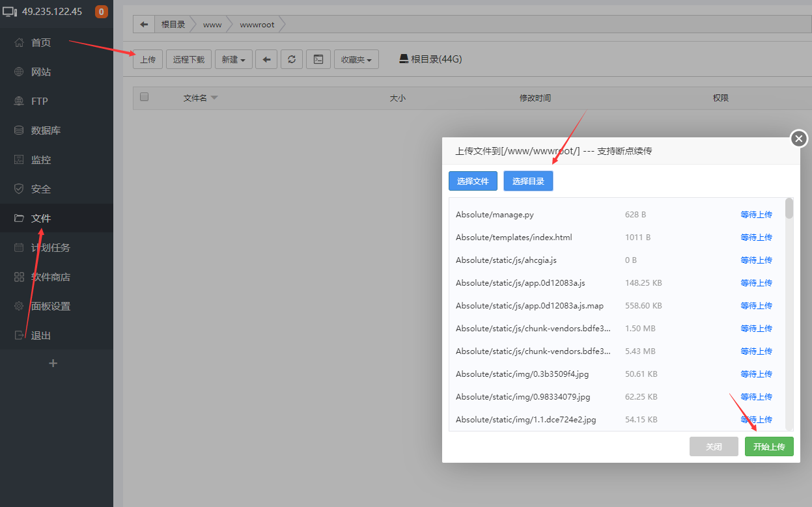Viewport: 812px width, 507px height.
Task: Click 开始上传 to start uploading files
Action: pyautogui.click(x=768, y=446)
